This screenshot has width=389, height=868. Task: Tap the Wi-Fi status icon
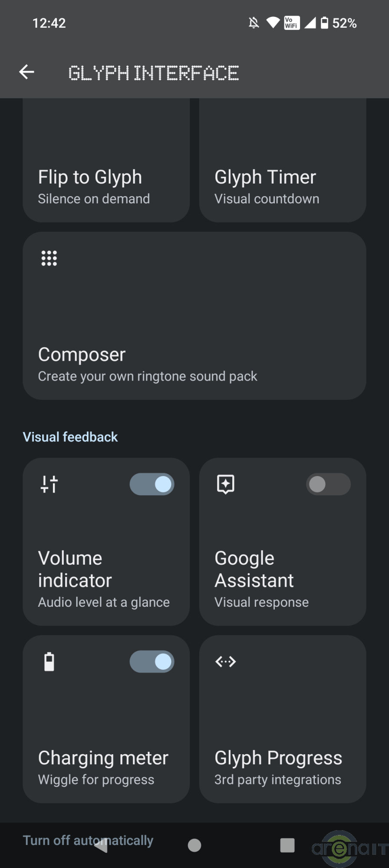point(273,23)
